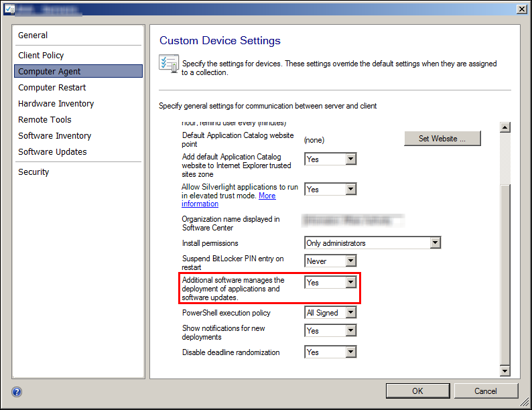This screenshot has height=410, width=532.
Task: Click the Custom Device Settings checklist icon
Action: pyautogui.click(x=168, y=64)
